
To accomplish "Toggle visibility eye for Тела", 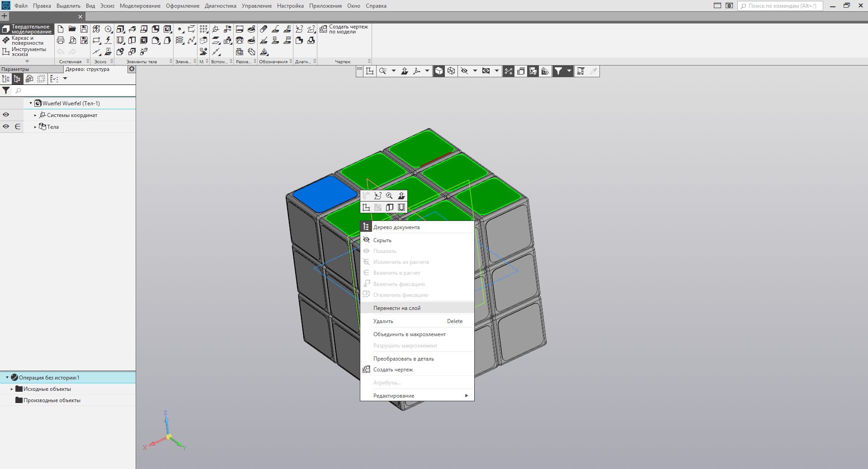I will [6, 127].
